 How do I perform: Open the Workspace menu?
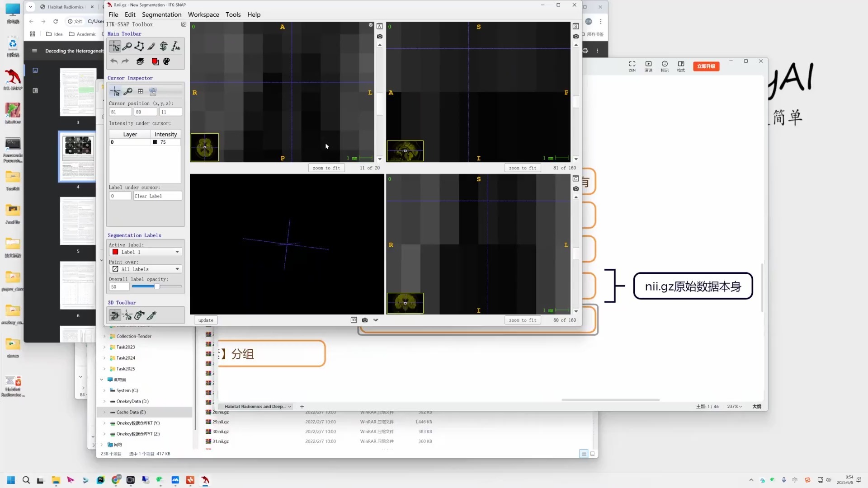click(x=203, y=14)
